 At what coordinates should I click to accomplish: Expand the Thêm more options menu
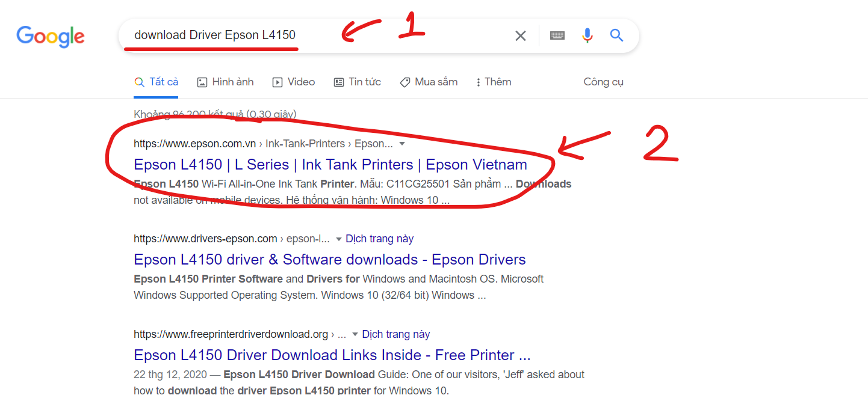494,82
